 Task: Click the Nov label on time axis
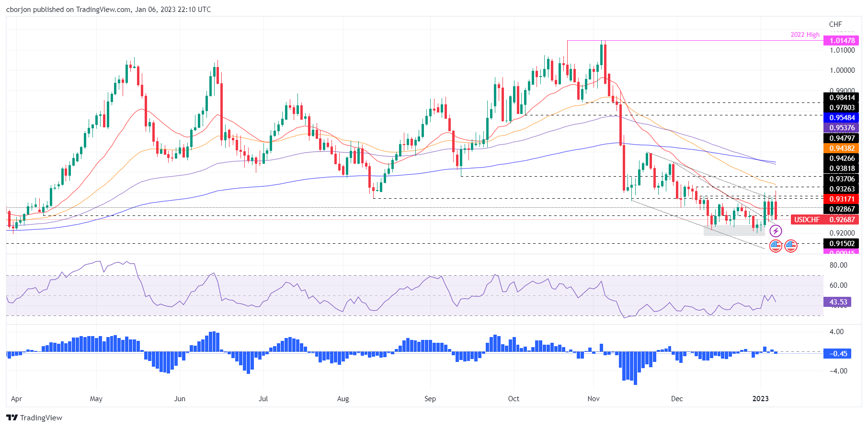point(594,399)
